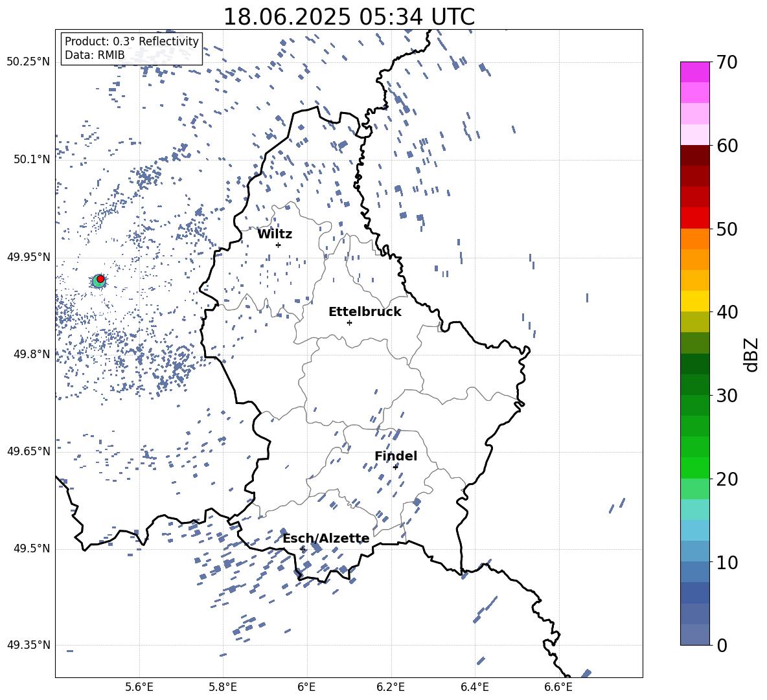The width and height of the screenshot is (767, 700).
Task: Click the 49.35°N latitude label
Action: (x=29, y=645)
